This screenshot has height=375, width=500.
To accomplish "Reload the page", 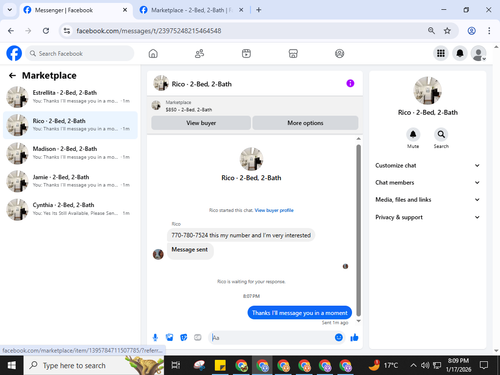I will click(x=46, y=31).
